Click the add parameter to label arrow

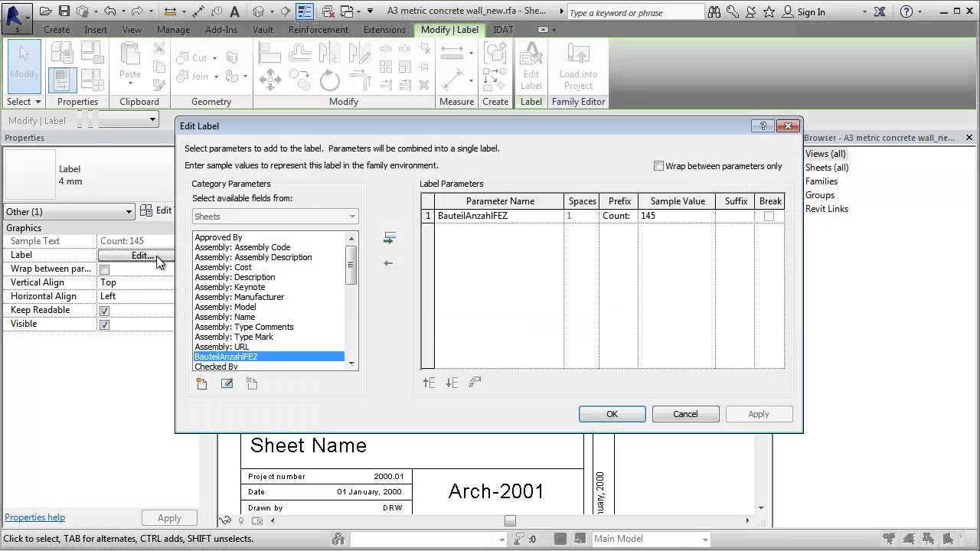point(389,239)
